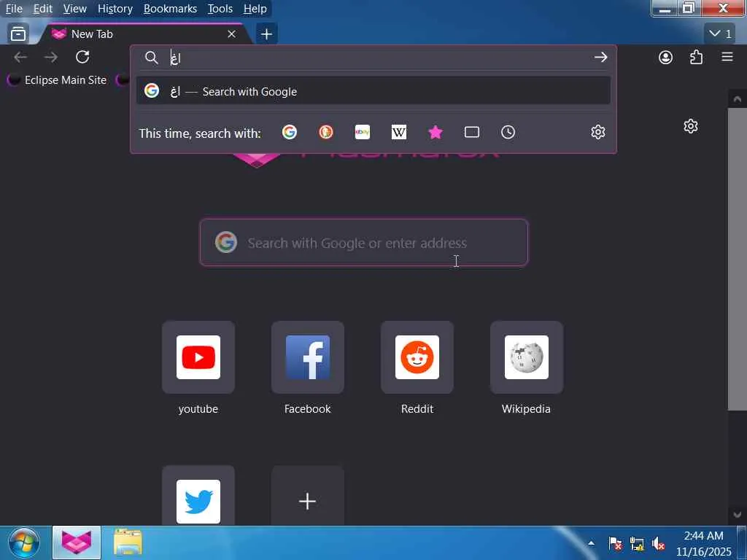Click the browser taskbar icon
Viewport: 747px width, 560px height.
pos(76,542)
